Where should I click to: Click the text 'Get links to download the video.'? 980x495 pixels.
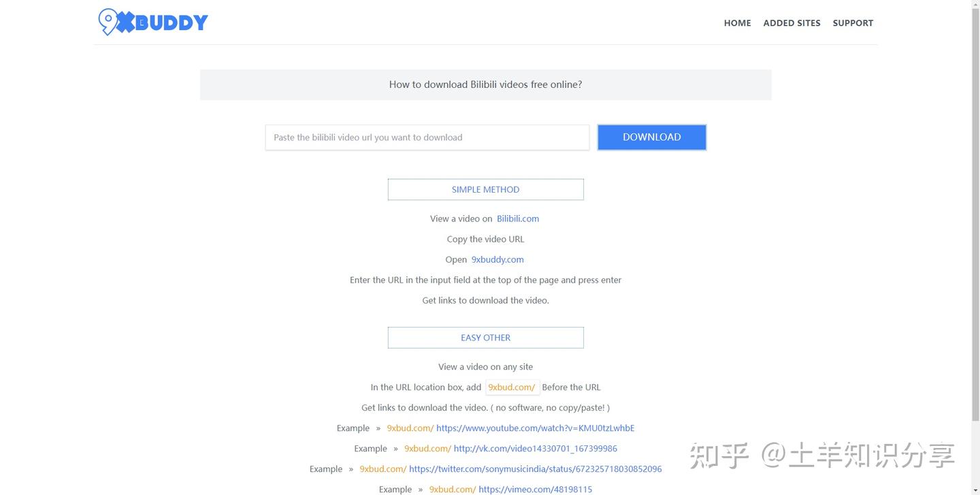(486, 300)
